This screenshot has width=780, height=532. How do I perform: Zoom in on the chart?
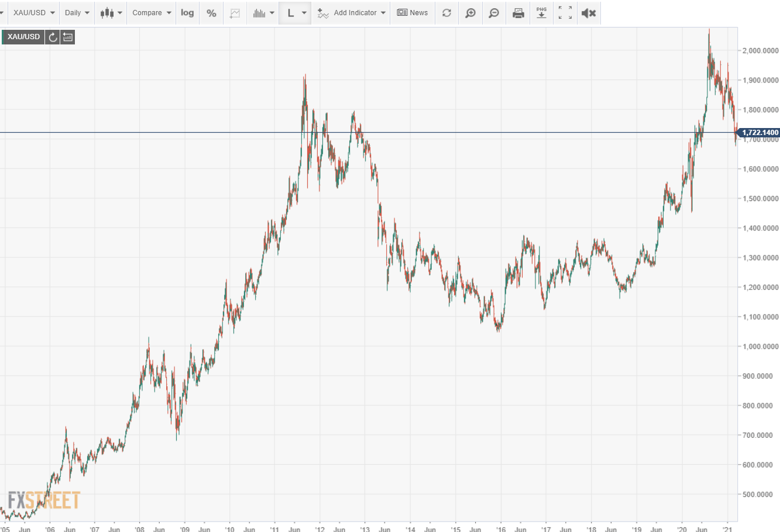click(470, 13)
